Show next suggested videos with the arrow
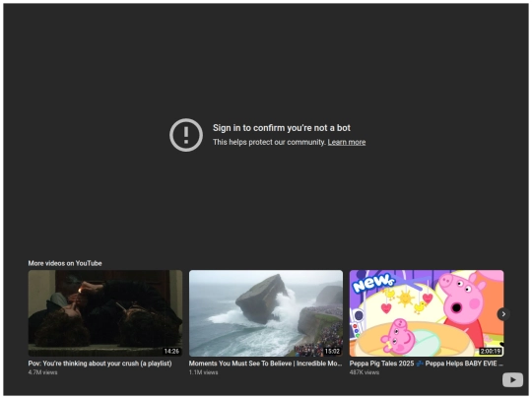 503,314
